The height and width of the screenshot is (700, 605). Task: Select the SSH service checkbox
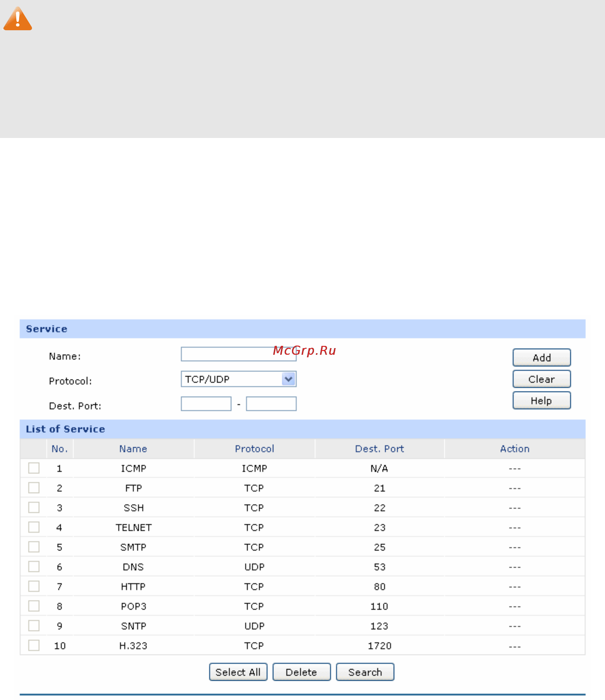(x=34, y=507)
